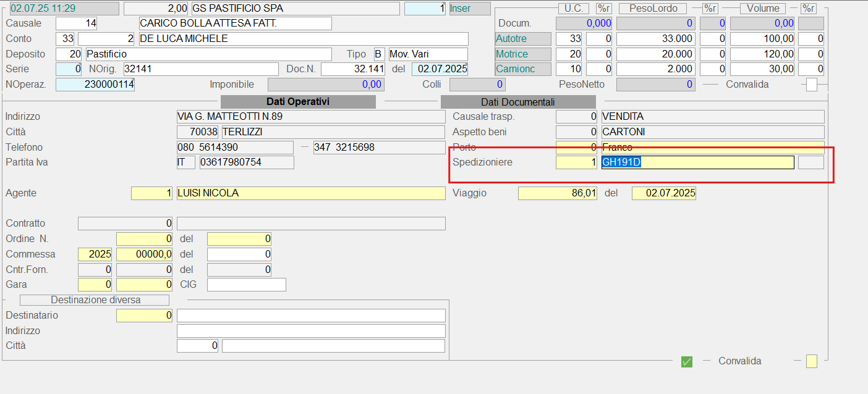The image size is (868, 394).
Task: Click the green checkmark confirm icon
Action: click(x=686, y=362)
